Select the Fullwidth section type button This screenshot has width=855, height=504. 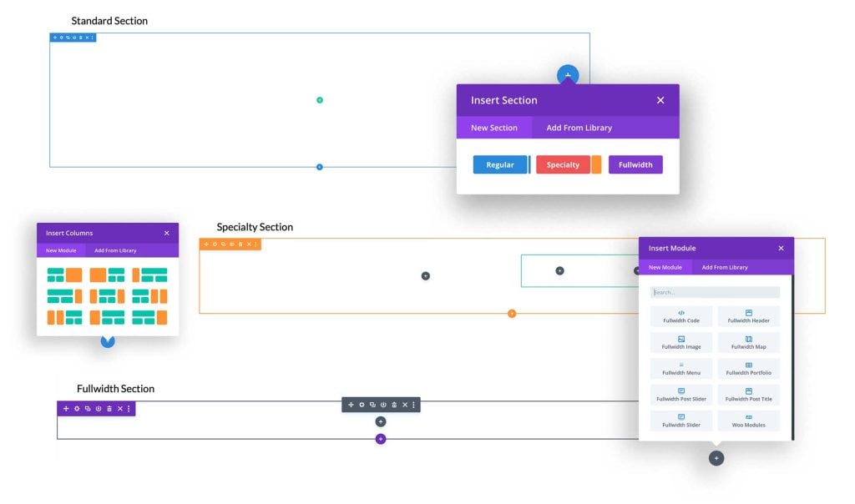(635, 164)
